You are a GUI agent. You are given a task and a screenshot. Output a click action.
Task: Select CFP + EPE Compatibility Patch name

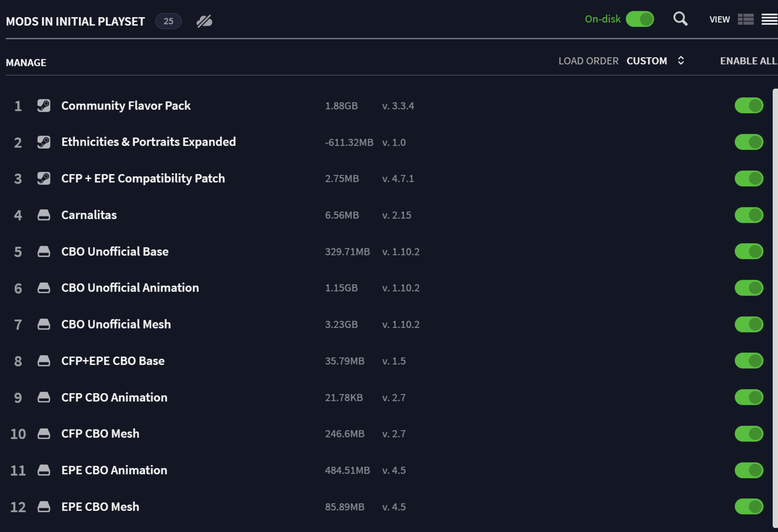[x=143, y=178]
